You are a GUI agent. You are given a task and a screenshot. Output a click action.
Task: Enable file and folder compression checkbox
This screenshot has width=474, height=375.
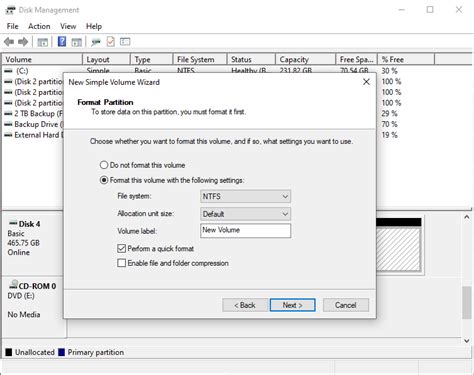pyautogui.click(x=121, y=263)
